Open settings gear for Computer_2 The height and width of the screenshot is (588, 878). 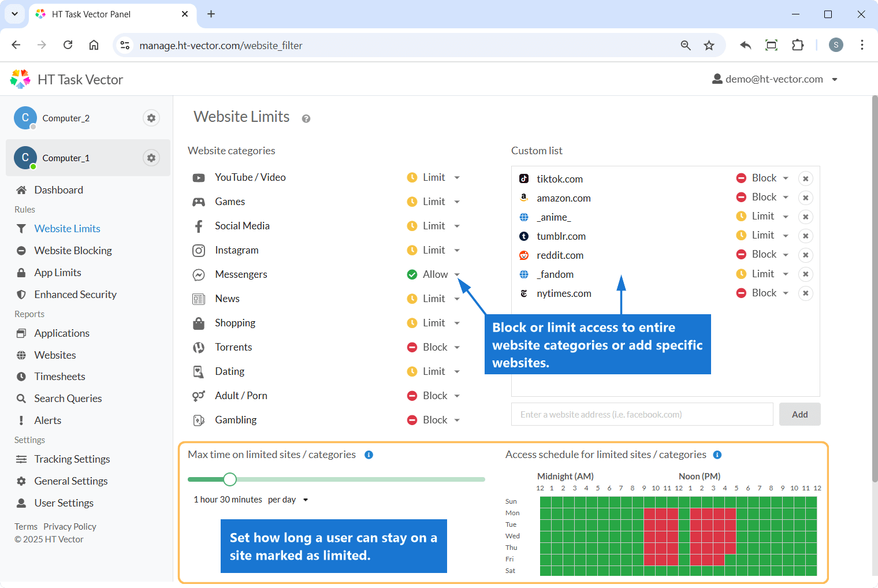pos(151,118)
